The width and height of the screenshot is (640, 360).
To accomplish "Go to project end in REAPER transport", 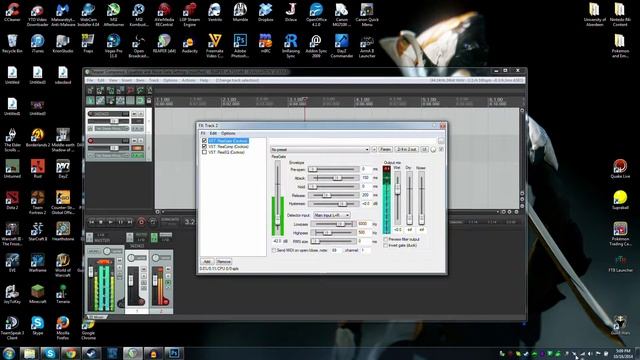I will 130,222.
